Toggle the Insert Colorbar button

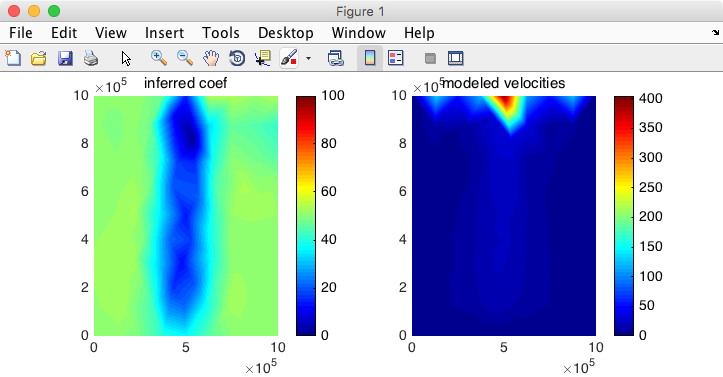(370, 58)
